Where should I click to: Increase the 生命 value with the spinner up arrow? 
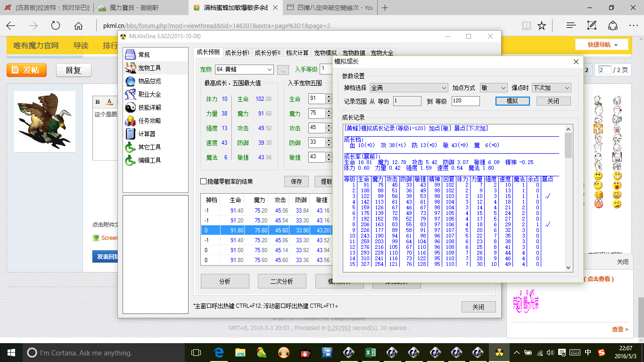(x=328, y=97)
